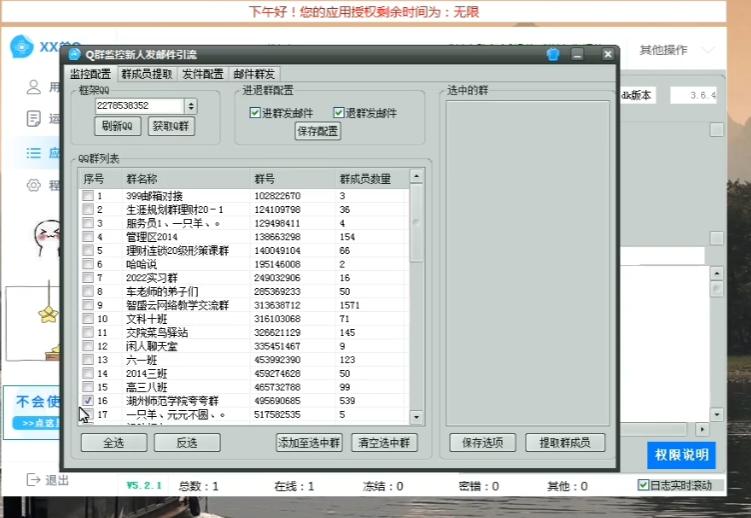The image size is (751, 518).
Task: Click the XX app logo icon
Action: [x=22, y=46]
